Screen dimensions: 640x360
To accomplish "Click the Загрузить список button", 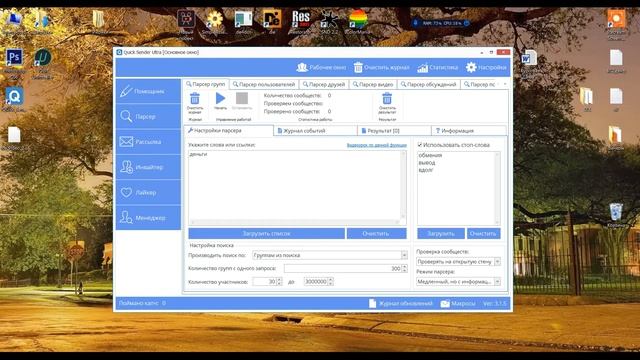I will point(267,233).
